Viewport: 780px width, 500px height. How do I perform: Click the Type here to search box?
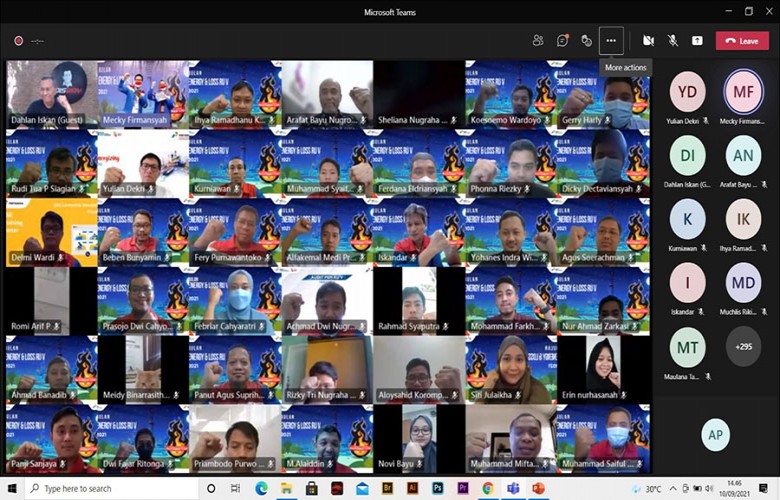112,489
